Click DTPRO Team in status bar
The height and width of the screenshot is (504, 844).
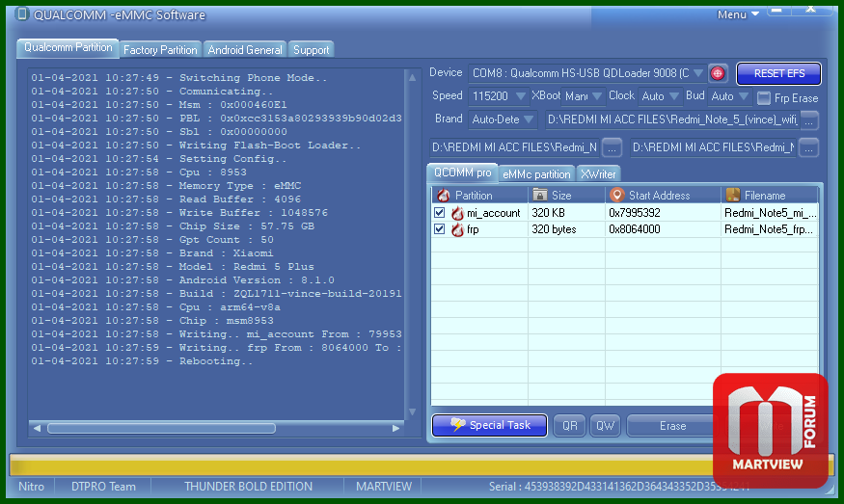pos(103,487)
